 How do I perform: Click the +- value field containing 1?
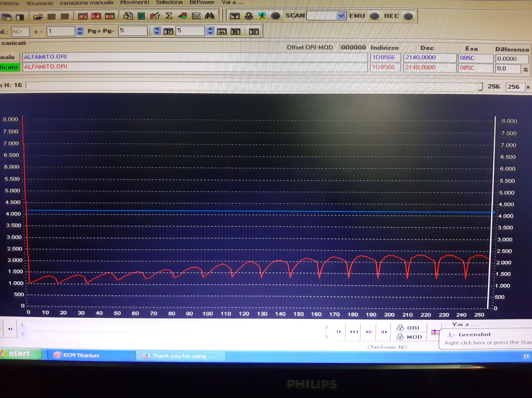[61, 31]
